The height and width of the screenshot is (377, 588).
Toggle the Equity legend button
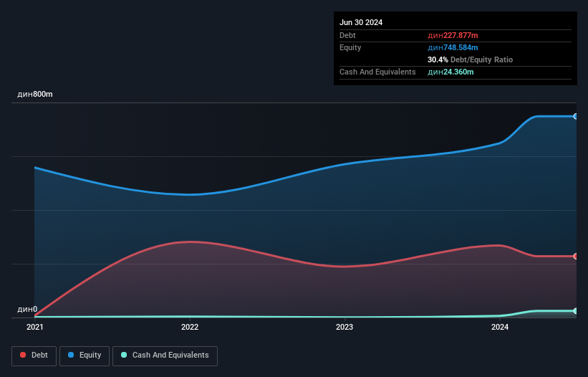[85, 355]
